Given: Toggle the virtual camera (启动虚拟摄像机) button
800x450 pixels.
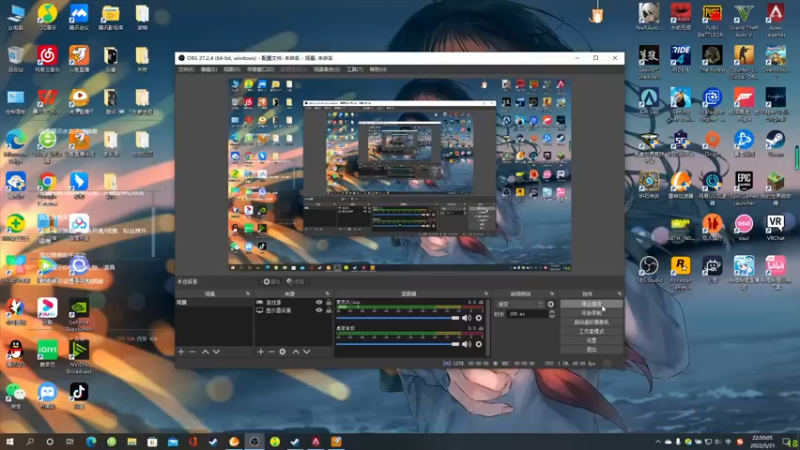Looking at the screenshot, I should (x=591, y=322).
